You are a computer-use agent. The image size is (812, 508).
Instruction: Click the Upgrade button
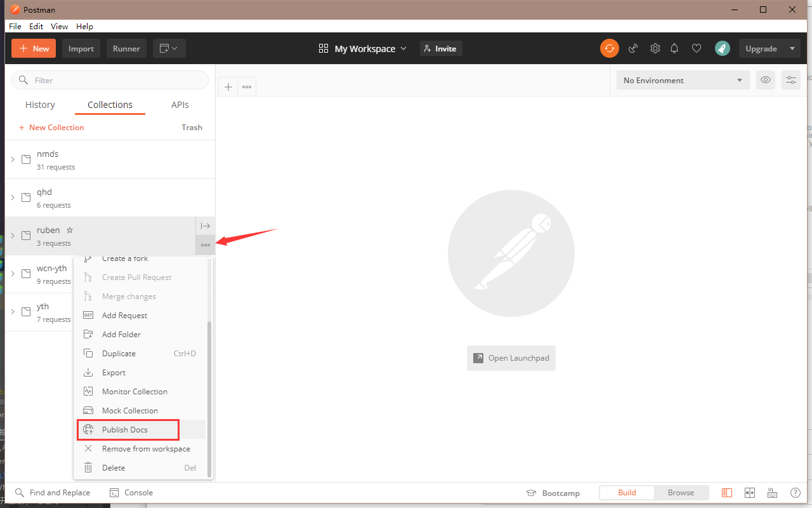point(761,48)
